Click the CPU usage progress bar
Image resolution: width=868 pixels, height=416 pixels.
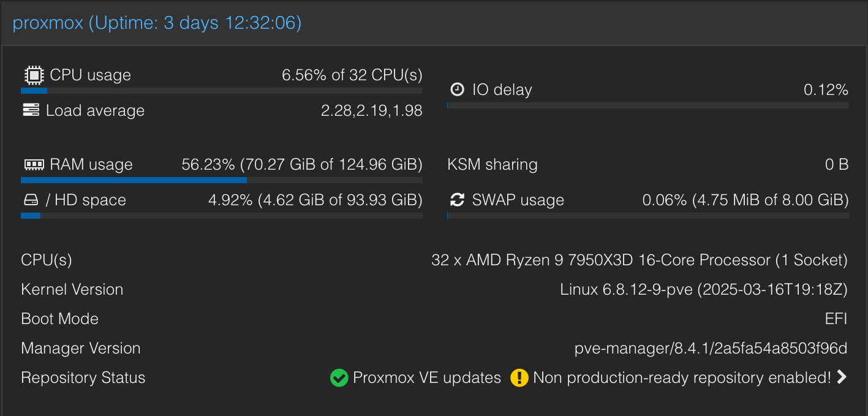pyautogui.click(x=222, y=91)
